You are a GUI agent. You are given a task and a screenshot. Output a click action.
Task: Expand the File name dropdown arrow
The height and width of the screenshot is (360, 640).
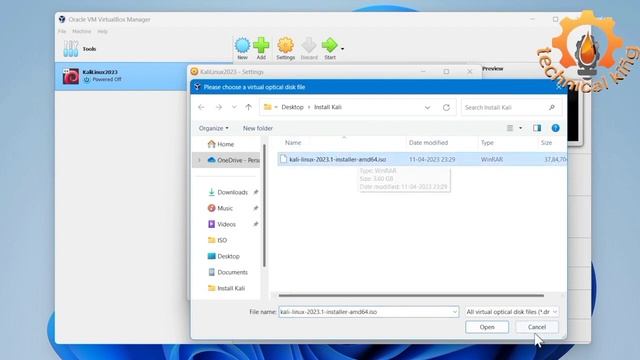pyautogui.click(x=455, y=312)
